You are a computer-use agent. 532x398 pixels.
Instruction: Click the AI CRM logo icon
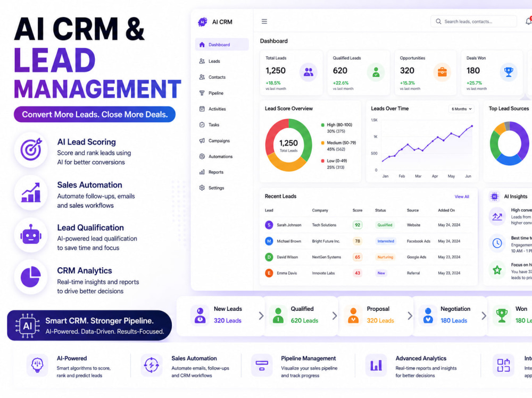tap(203, 22)
